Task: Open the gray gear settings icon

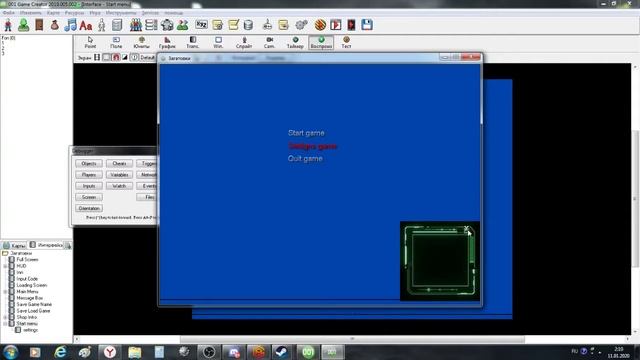Action: 301,25
